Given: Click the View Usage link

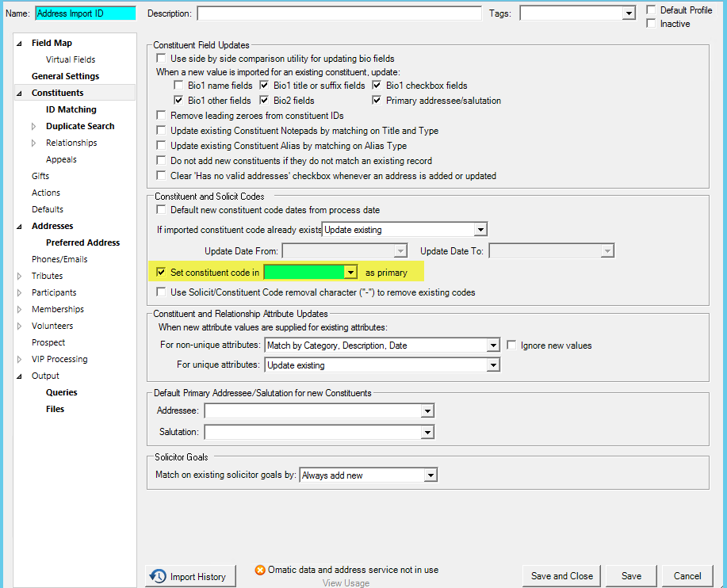Looking at the screenshot, I should click(346, 583).
